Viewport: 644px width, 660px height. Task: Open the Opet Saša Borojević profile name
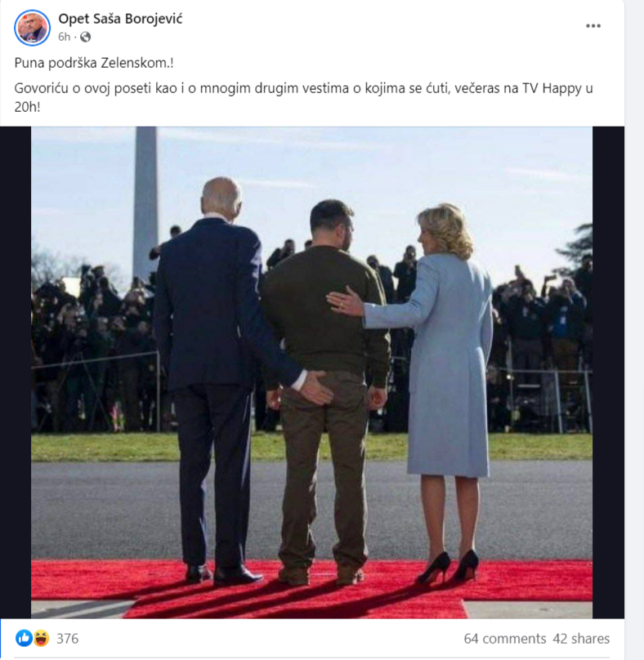pos(120,19)
